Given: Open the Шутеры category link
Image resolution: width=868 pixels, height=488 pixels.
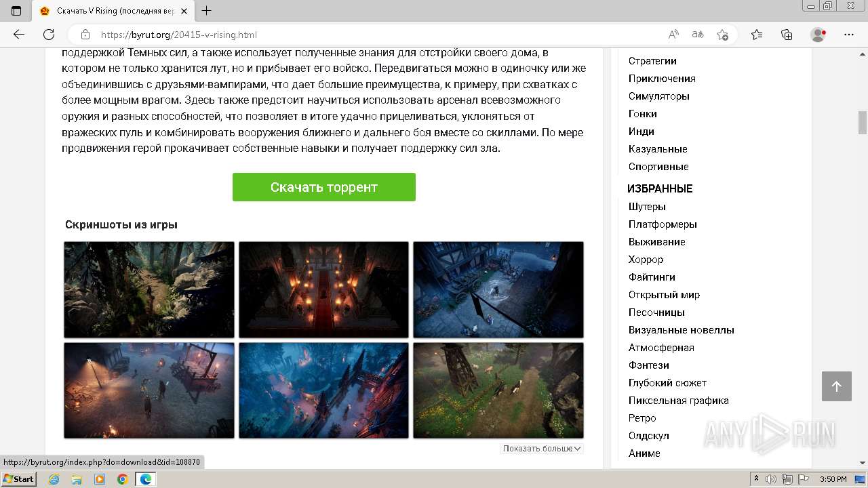Looking at the screenshot, I should pyautogui.click(x=647, y=207).
